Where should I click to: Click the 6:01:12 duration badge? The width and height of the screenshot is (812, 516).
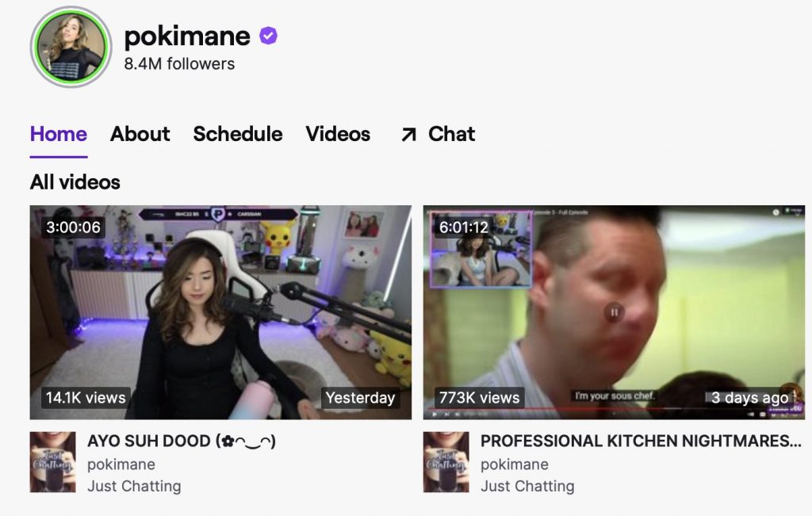463,227
